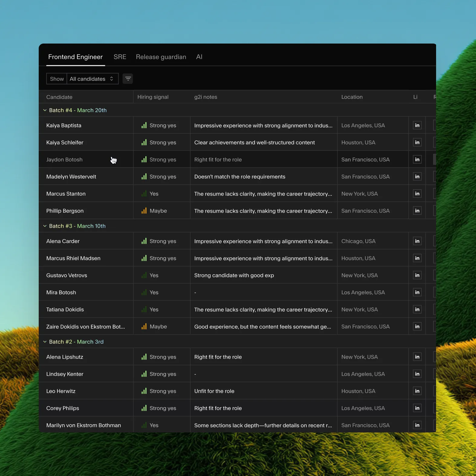Open LinkedIn profile for Marcus Stanton

(417, 194)
